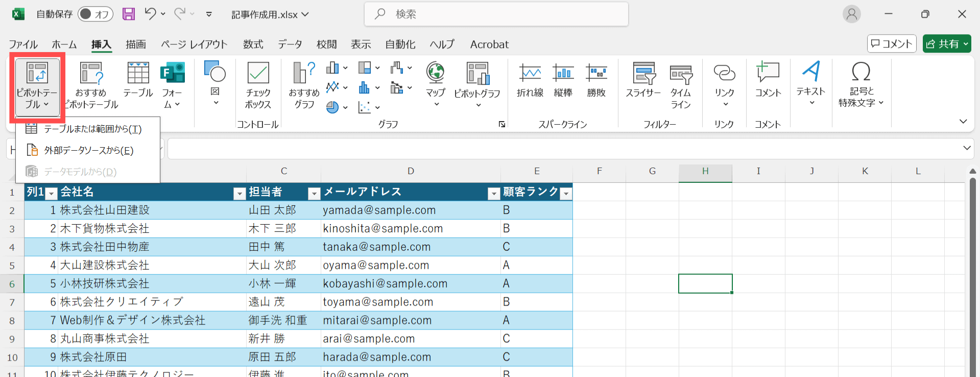Collapse the ribbon with chevron
This screenshot has height=377, width=980.
click(x=963, y=122)
